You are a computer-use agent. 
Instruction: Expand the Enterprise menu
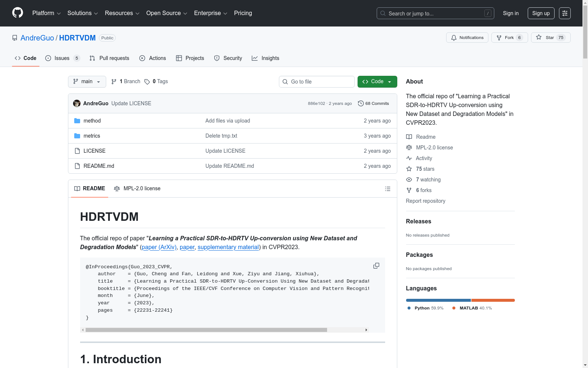[x=211, y=13]
